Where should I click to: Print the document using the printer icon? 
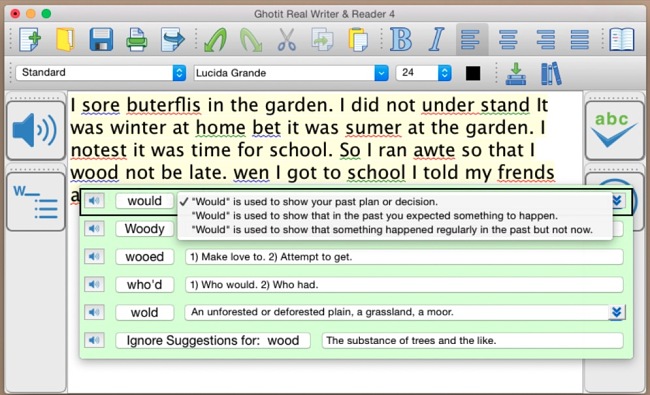click(x=137, y=40)
